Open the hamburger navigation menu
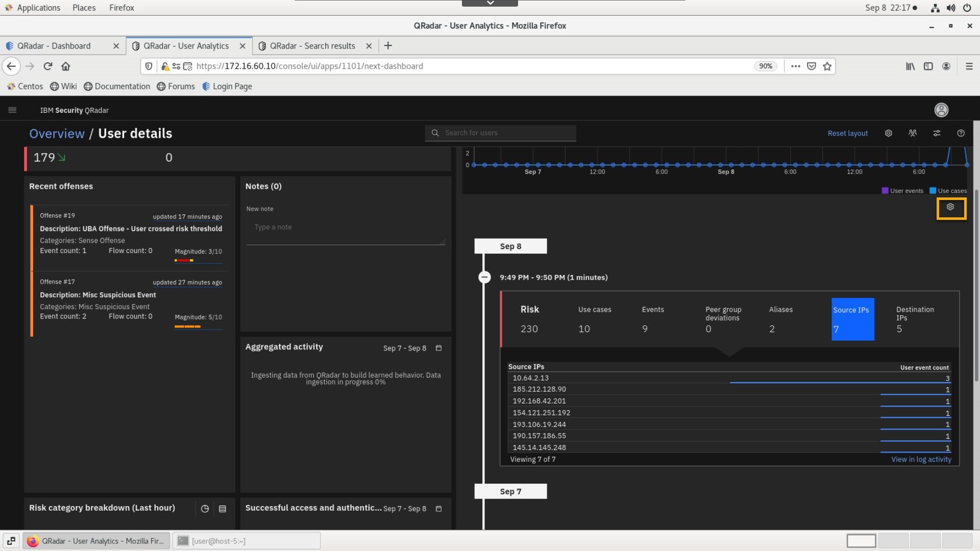 [12, 110]
